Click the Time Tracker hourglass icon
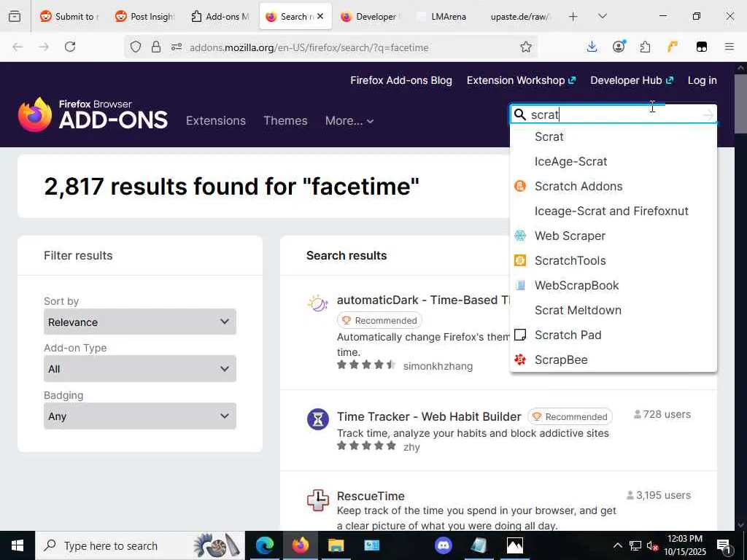Viewport: 747px width, 560px height. point(318,419)
